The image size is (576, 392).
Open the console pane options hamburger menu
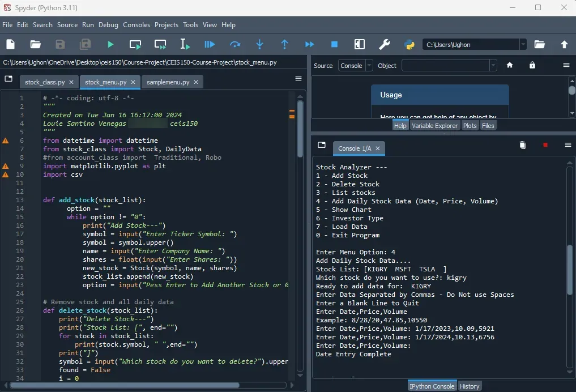point(568,145)
